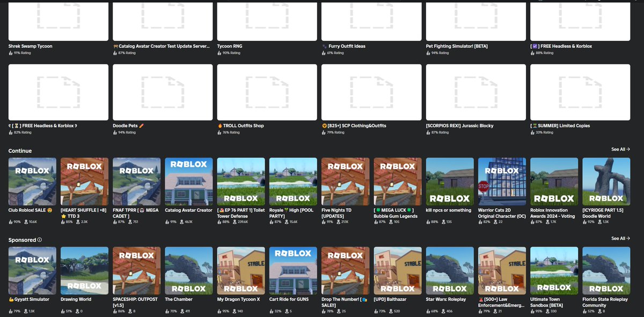
Task: Click the Sponsored section heading text
Action: 23,240
